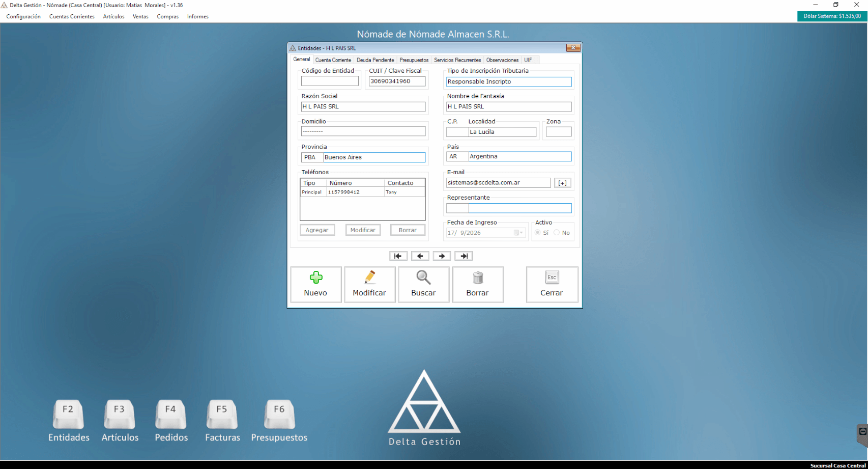The image size is (868, 469).
Task: Click the País code field AR
Action: tap(457, 156)
